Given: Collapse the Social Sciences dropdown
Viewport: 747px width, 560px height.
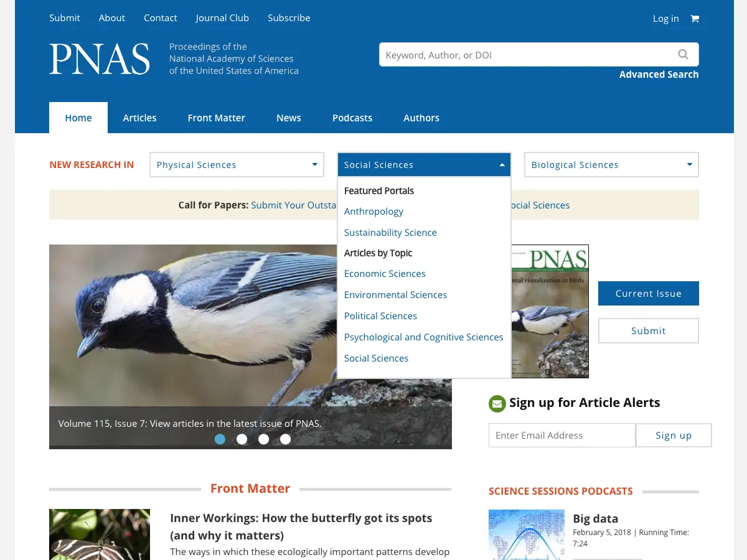Looking at the screenshot, I should [424, 165].
